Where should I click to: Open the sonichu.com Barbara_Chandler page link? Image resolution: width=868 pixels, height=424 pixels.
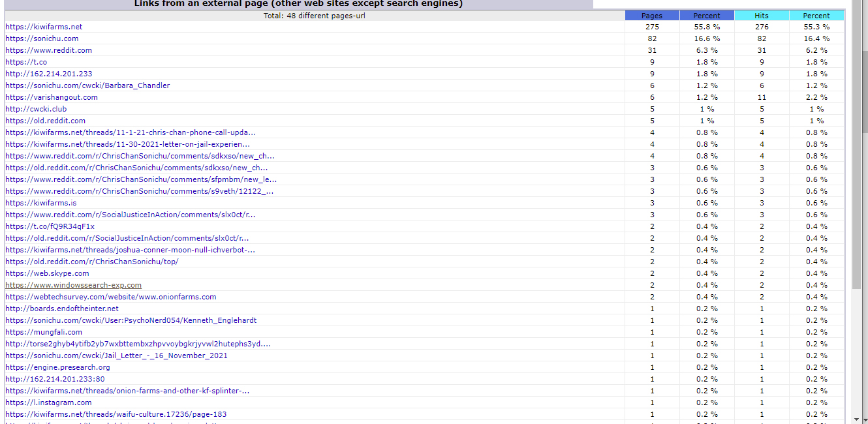pos(87,85)
